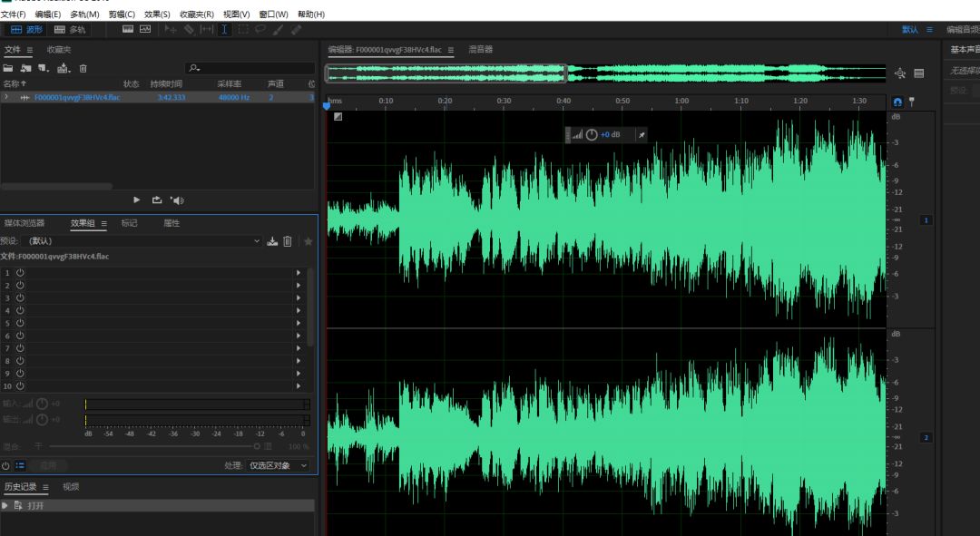
Task: Play the file in Files panel preview
Action: [x=136, y=200]
